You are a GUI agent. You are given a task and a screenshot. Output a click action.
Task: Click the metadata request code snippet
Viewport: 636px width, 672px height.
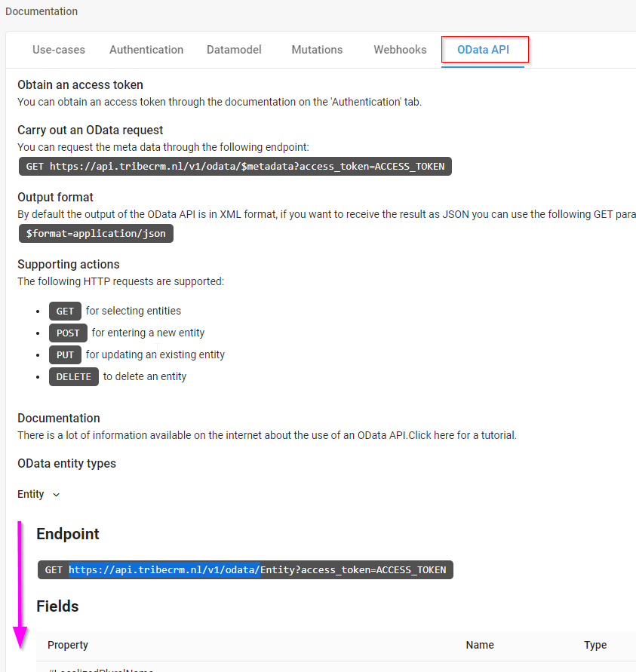235,166
